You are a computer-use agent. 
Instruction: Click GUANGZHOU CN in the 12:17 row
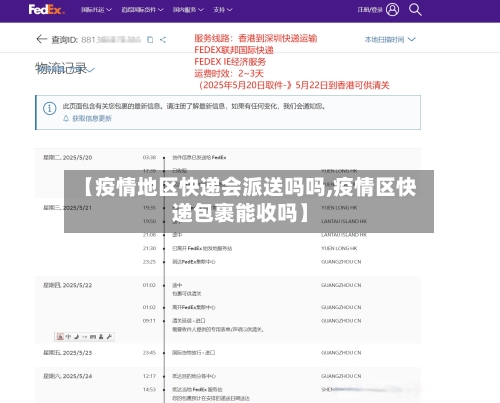[341, 376]
